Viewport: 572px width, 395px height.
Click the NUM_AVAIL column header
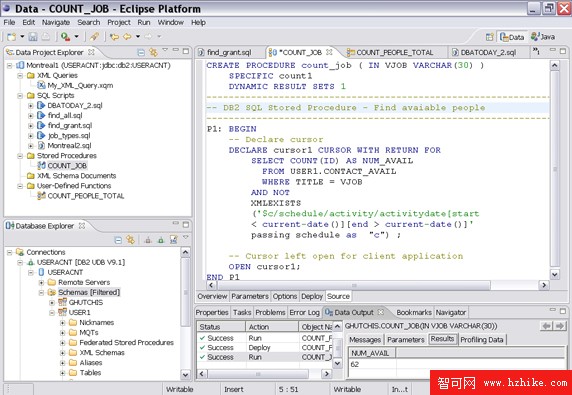372,353
